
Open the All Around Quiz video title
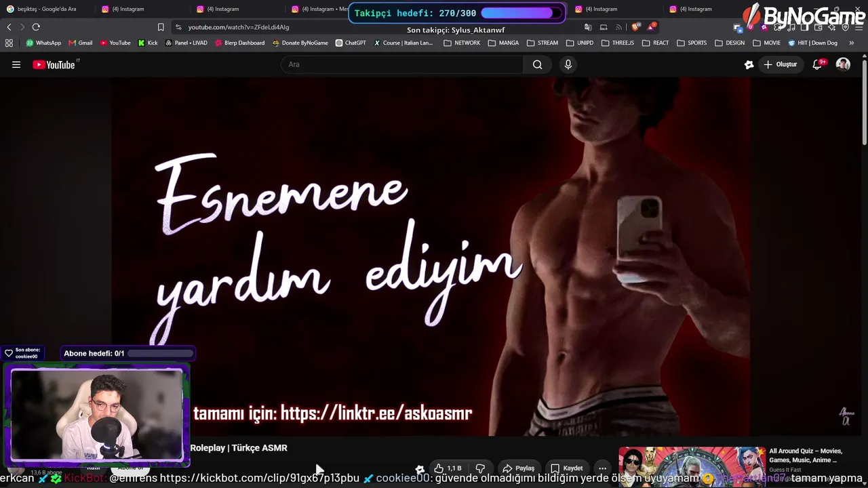806,455
